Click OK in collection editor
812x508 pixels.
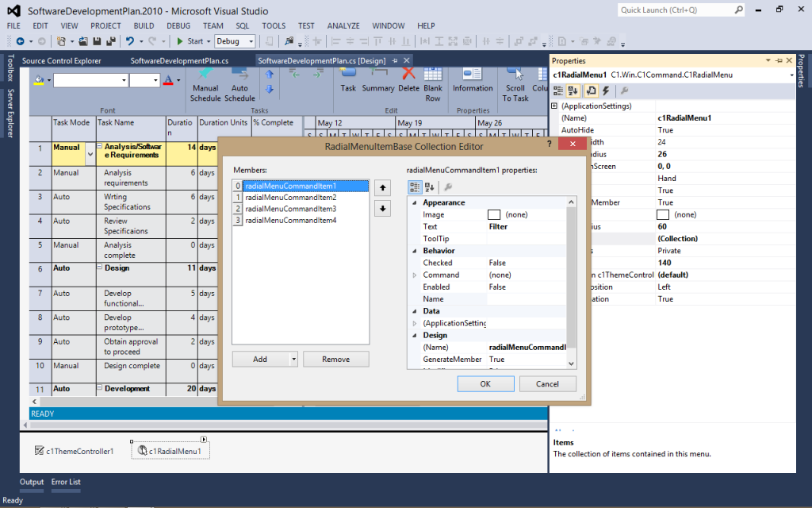pyautogui.click(x=485, y=384)
